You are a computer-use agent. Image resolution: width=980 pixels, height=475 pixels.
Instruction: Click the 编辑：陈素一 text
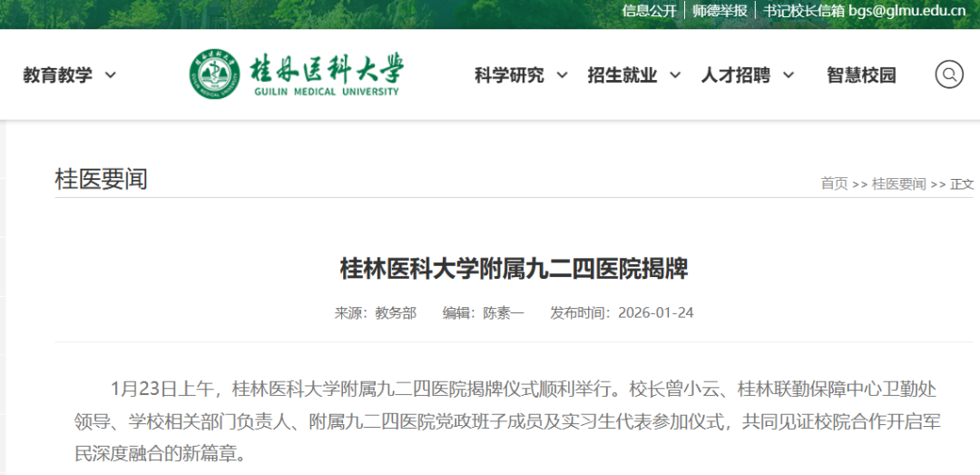tap(484, 312)
